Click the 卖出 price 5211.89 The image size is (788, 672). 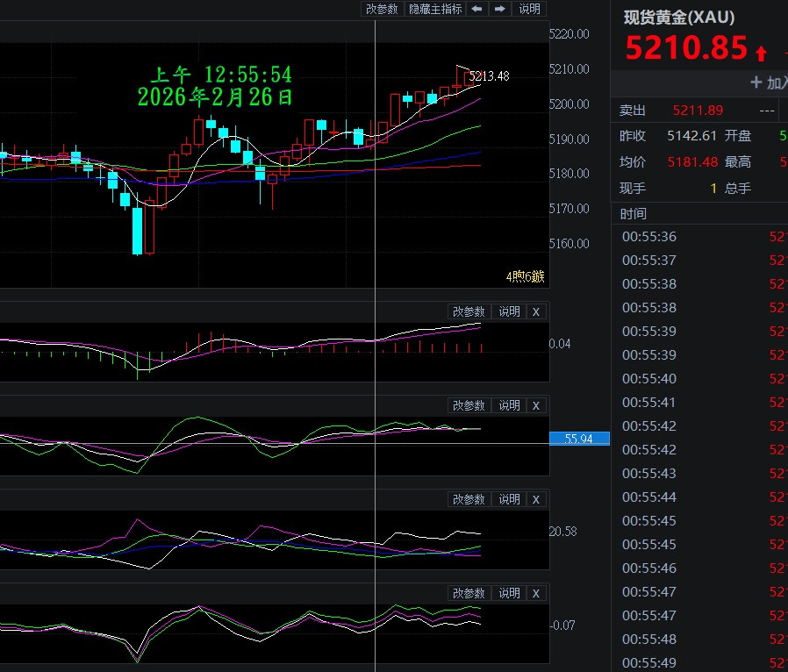pos(698,111)
